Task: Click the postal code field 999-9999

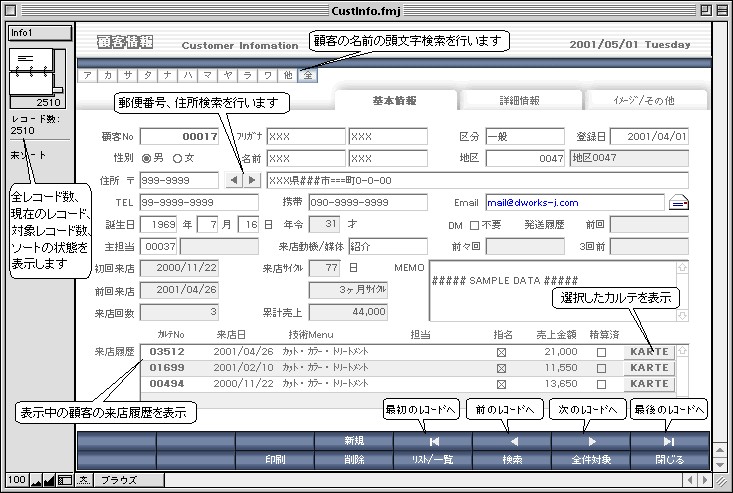Action: pyautogui.click(x=180, y=180)
